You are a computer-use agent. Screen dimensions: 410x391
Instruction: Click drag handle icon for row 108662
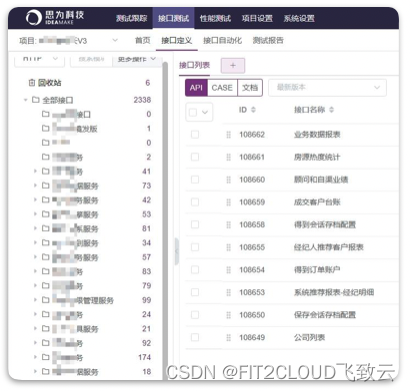point(228,135)
